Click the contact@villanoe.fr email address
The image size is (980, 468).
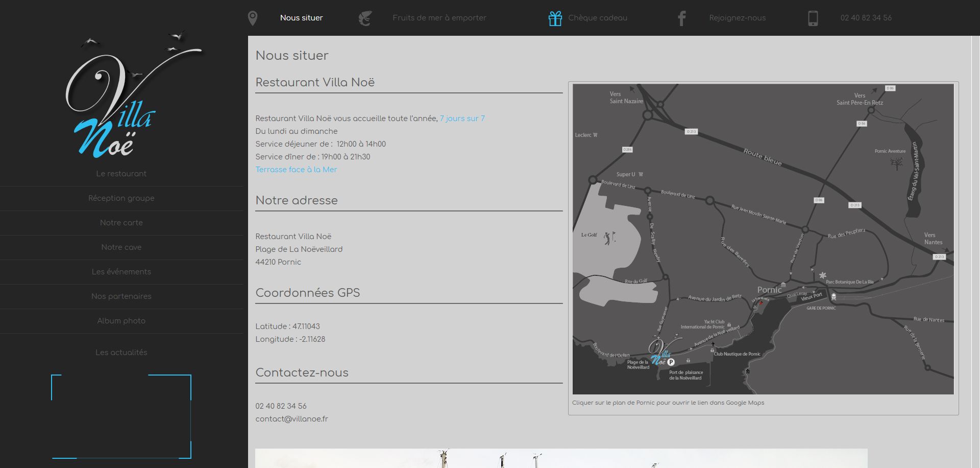(291, 419)
